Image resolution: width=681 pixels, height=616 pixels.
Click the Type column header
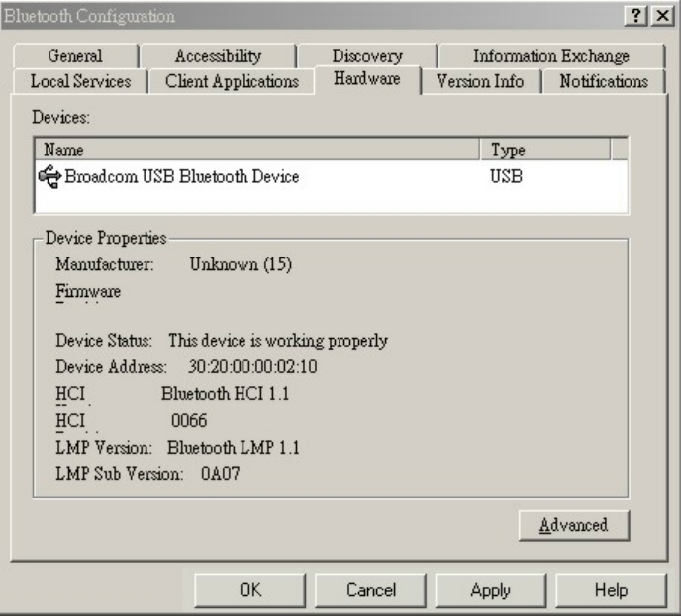click(x=545, y=150)
